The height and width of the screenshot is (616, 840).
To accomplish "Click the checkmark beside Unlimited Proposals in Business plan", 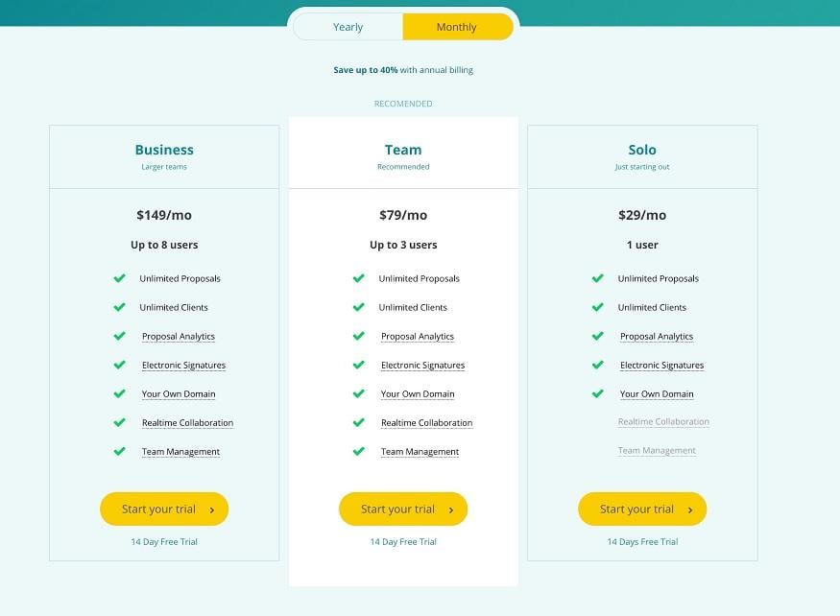I will (119, 278).
